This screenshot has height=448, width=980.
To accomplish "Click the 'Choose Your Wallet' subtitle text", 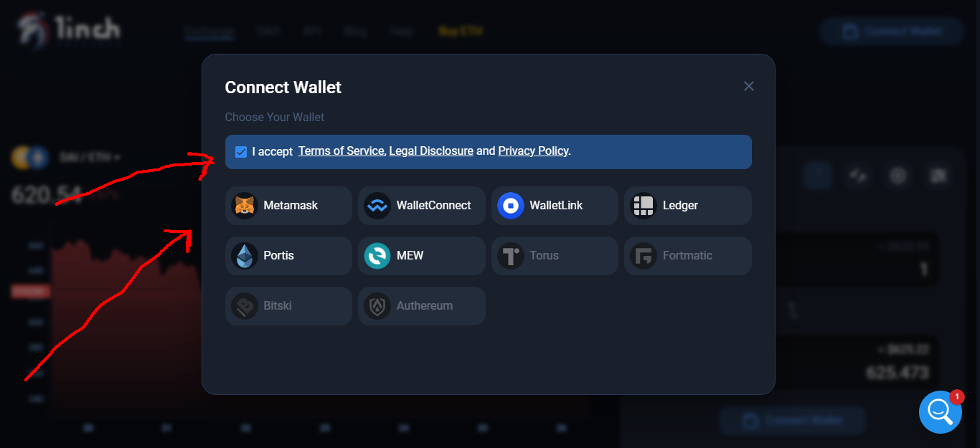I will [275, 117].
